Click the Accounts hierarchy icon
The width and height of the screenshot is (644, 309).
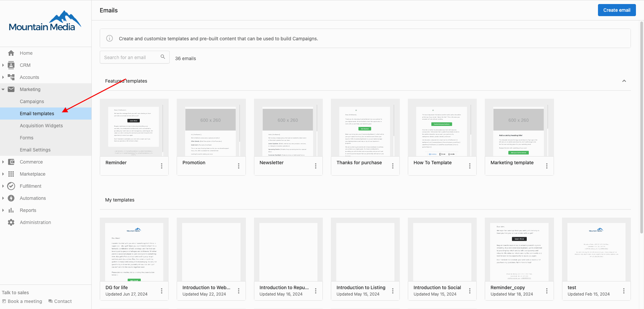click(x=11, y=77)
